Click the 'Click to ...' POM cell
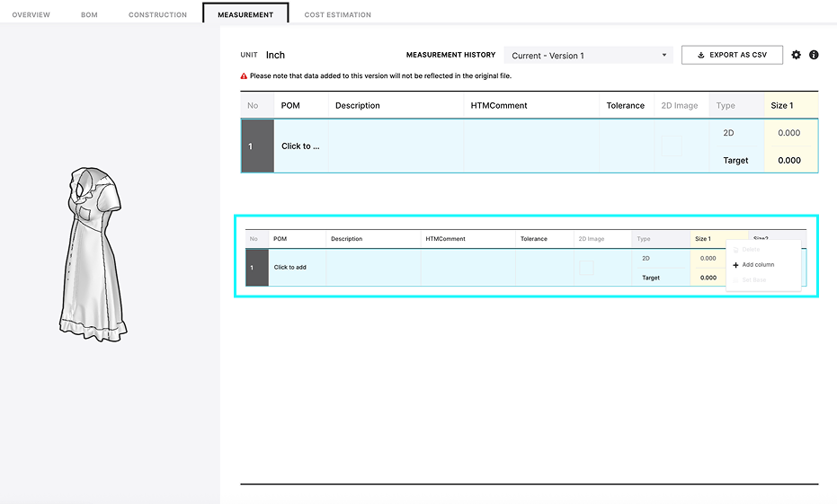This screenshot has height=504, width=837. click(300, 146)
